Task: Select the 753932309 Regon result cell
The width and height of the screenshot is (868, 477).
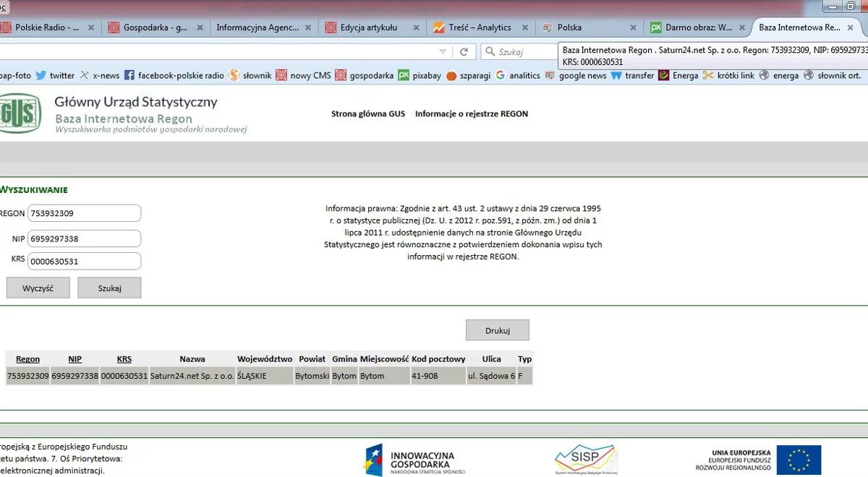Action: coord(28,376)
